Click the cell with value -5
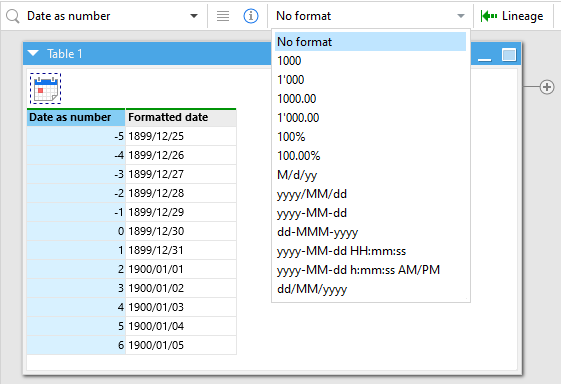 pos(76,136)
